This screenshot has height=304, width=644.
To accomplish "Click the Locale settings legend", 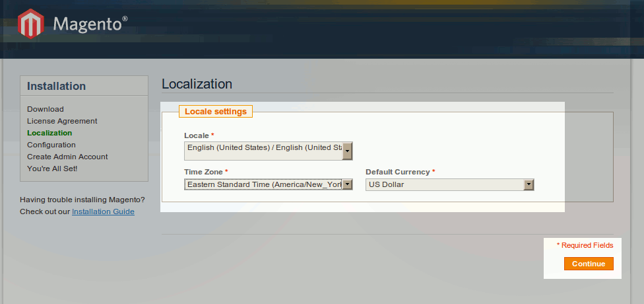I will pos(215,112).
